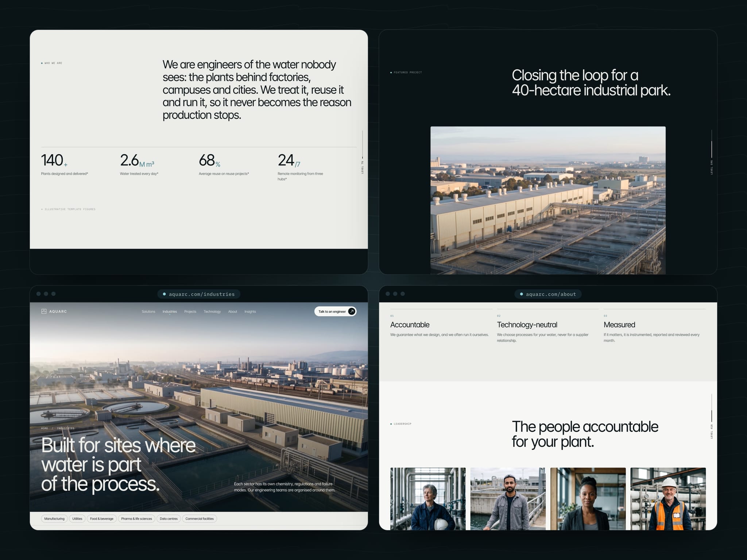
Task: Open the woman in dark blazer portrait
Action: 588,499
